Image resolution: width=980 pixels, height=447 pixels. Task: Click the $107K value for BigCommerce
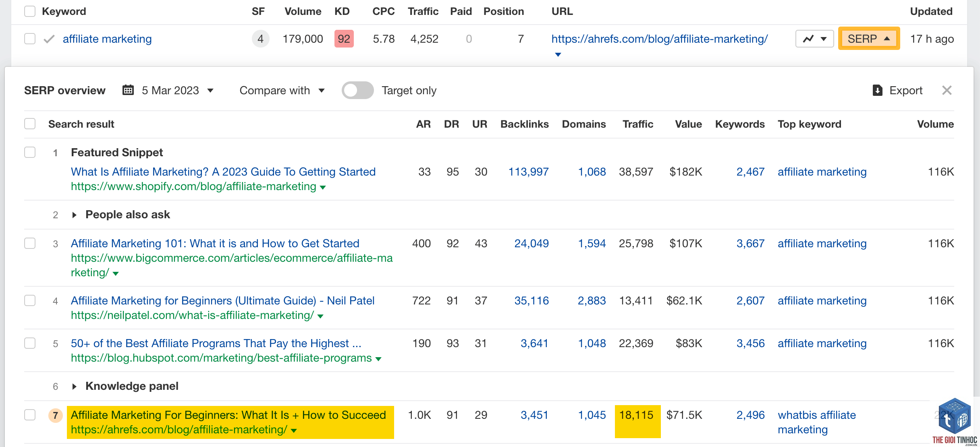click(686, 244)
